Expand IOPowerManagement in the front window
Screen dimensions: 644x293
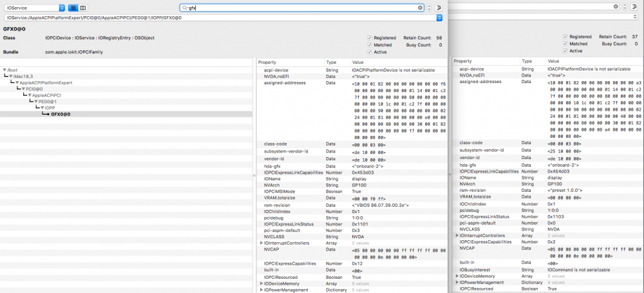point(261,290)
